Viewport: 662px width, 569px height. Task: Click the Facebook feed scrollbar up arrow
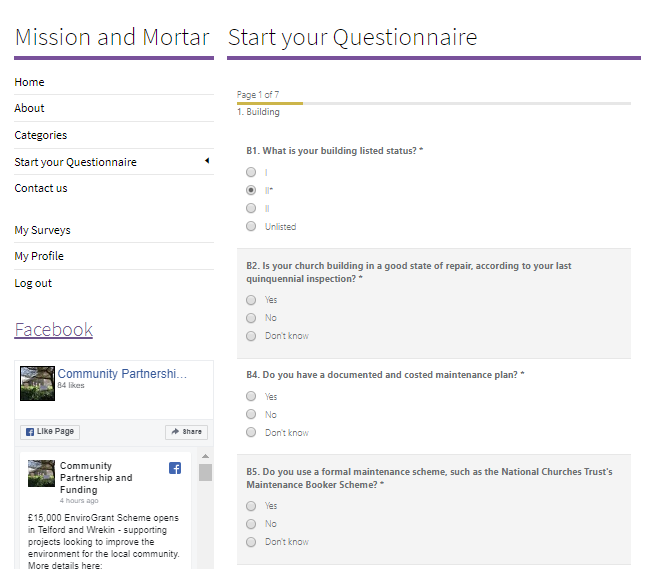point(206,456)
